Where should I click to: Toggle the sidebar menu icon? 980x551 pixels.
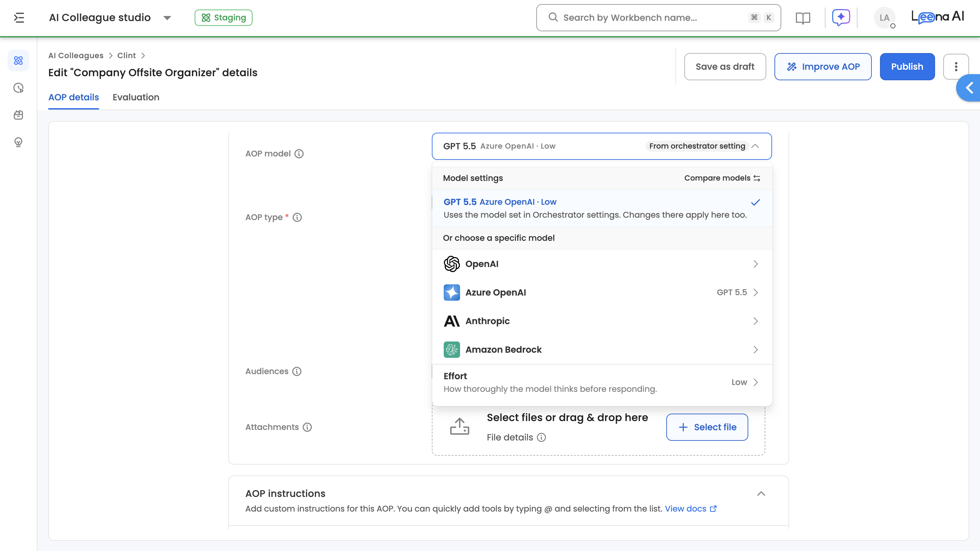(19, 17)
